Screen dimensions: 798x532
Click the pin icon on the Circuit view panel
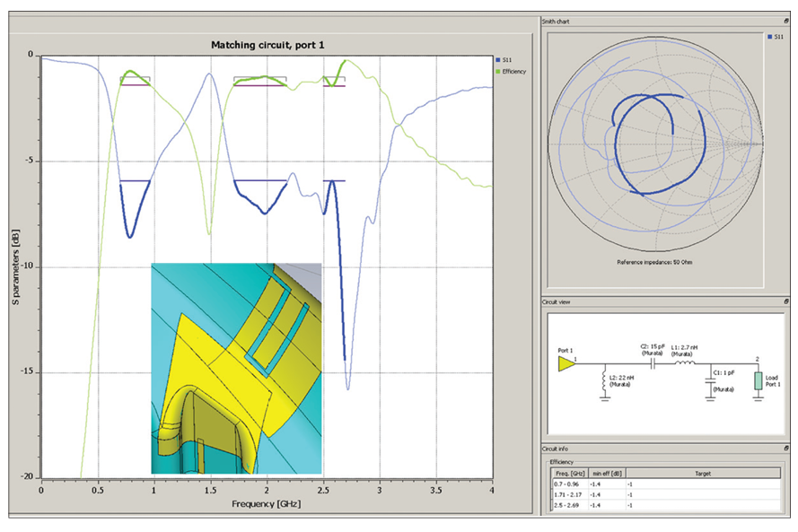[786, 301]
